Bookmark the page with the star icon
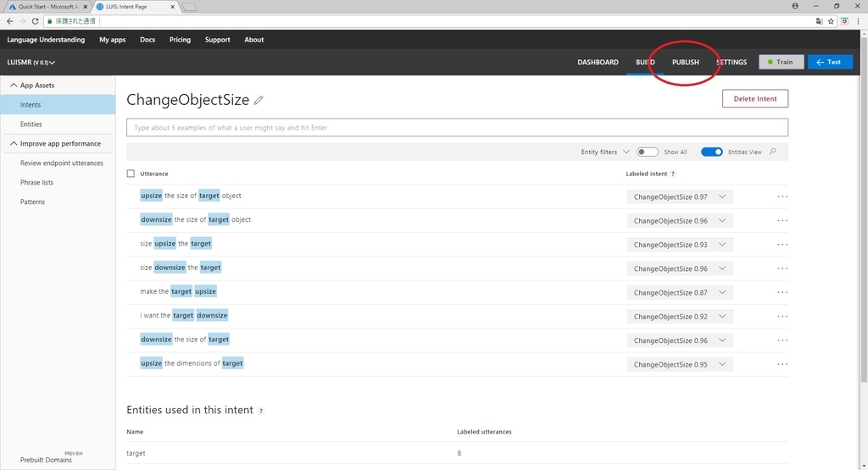This screenshot has height=470, width=868. 831,21
